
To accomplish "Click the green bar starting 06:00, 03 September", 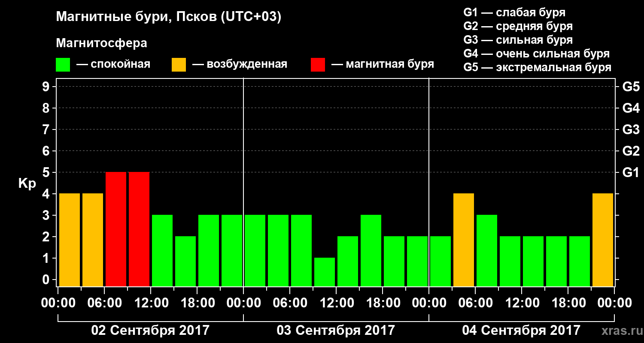I will point(301,250).
